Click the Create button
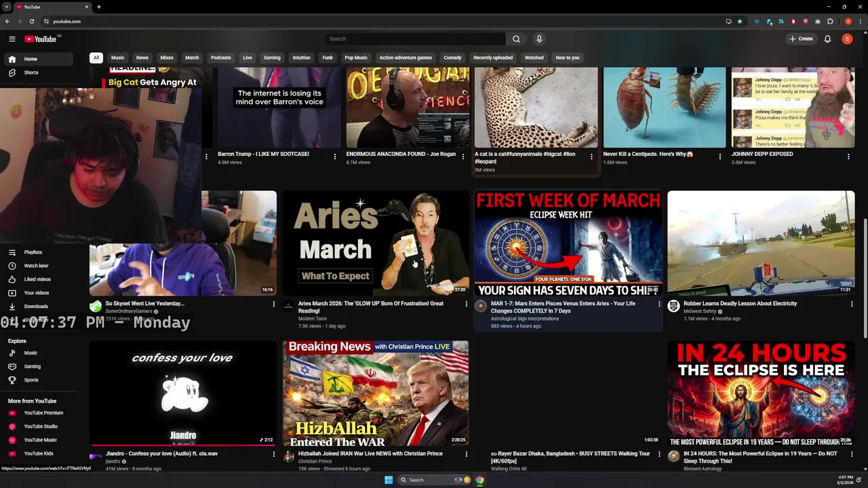This screenshot has width=868, height=488. [x=801, y=39]
